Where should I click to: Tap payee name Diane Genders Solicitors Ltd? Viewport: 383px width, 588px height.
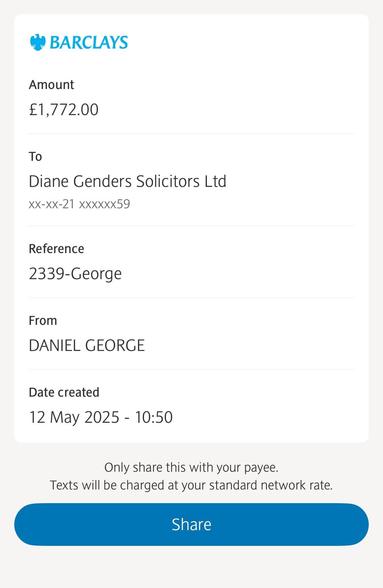(x=128, y=181)
